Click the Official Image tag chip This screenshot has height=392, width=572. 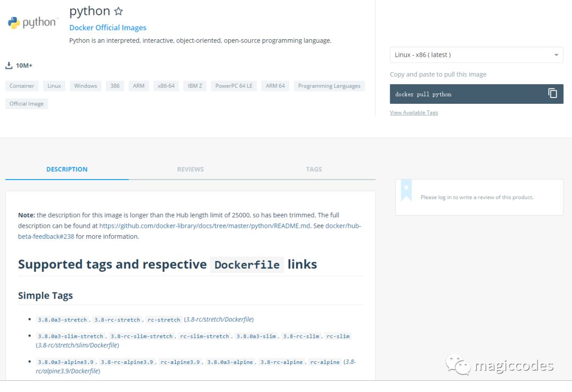(26, 104)
